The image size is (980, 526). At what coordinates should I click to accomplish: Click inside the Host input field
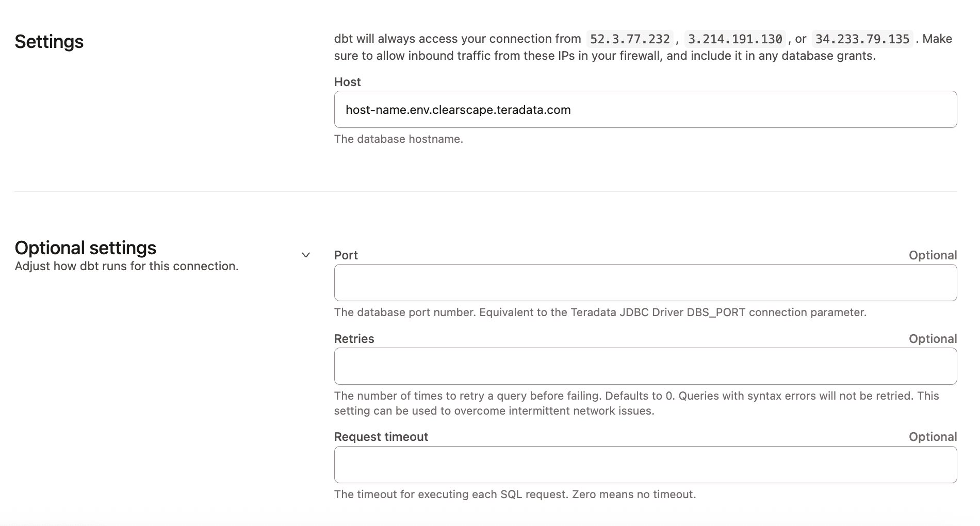[645, 109]
